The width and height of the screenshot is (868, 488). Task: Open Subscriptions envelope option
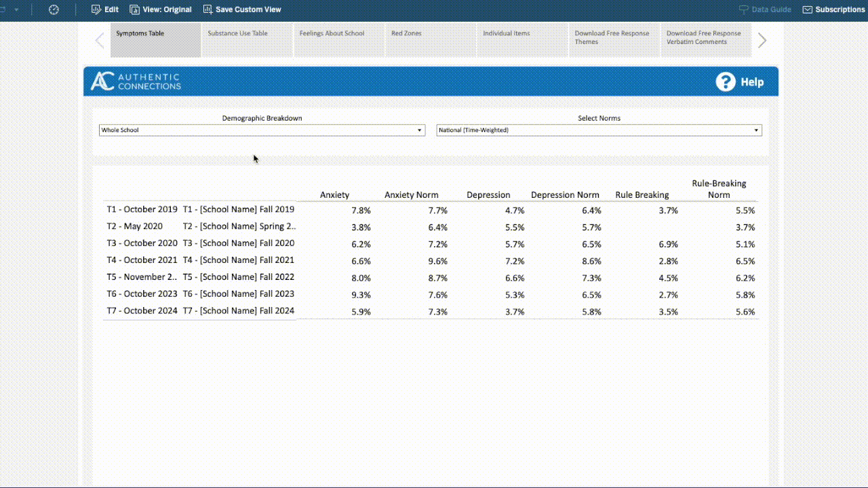point(833,9)
